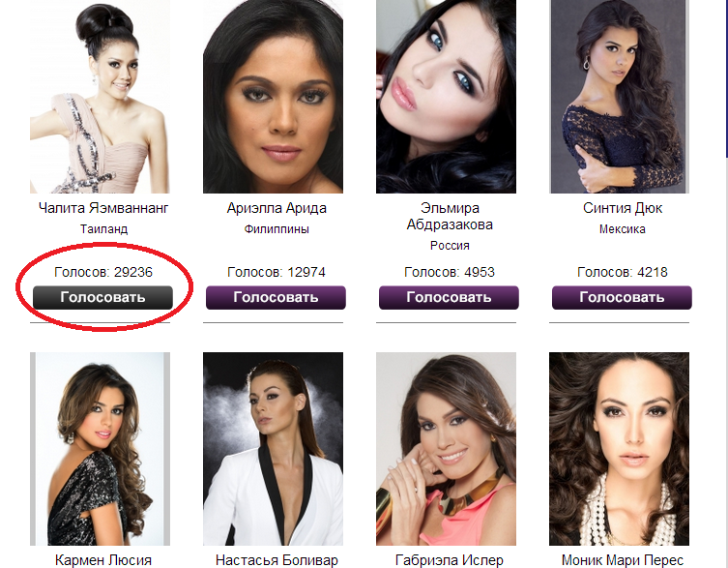Vote for the Thailand contestant
Image resolution: width=728 pixels, height=568 pixels.
102,297
